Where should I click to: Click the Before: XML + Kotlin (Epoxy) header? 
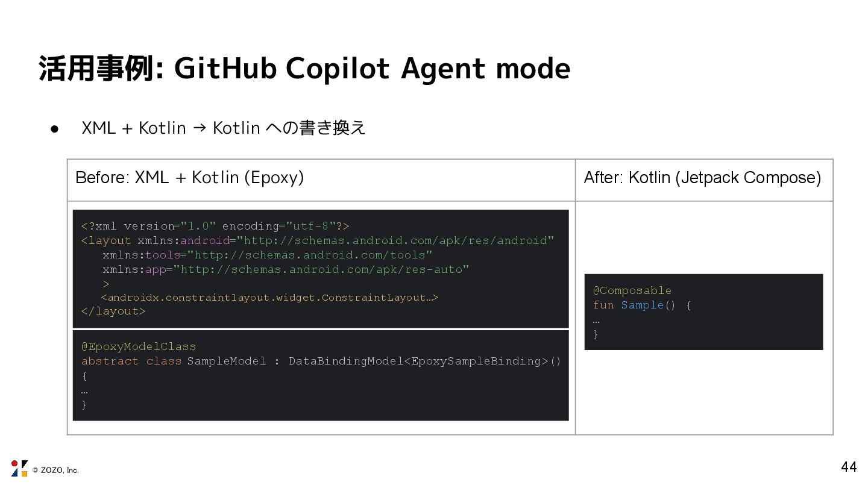(x=189, y=178)
